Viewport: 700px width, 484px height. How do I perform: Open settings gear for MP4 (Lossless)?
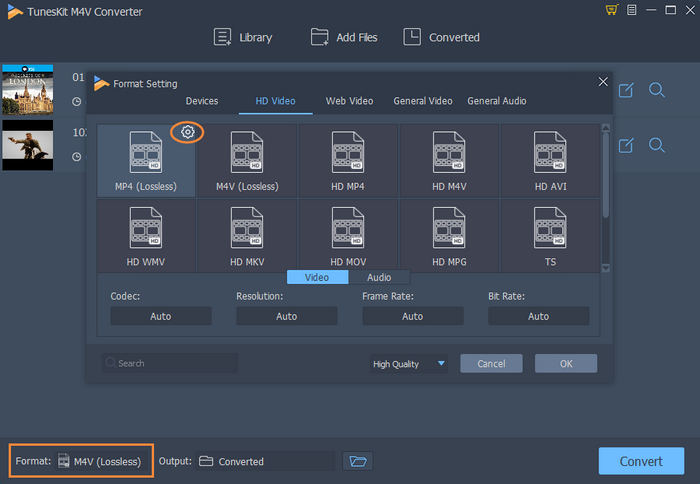point(188,132)
